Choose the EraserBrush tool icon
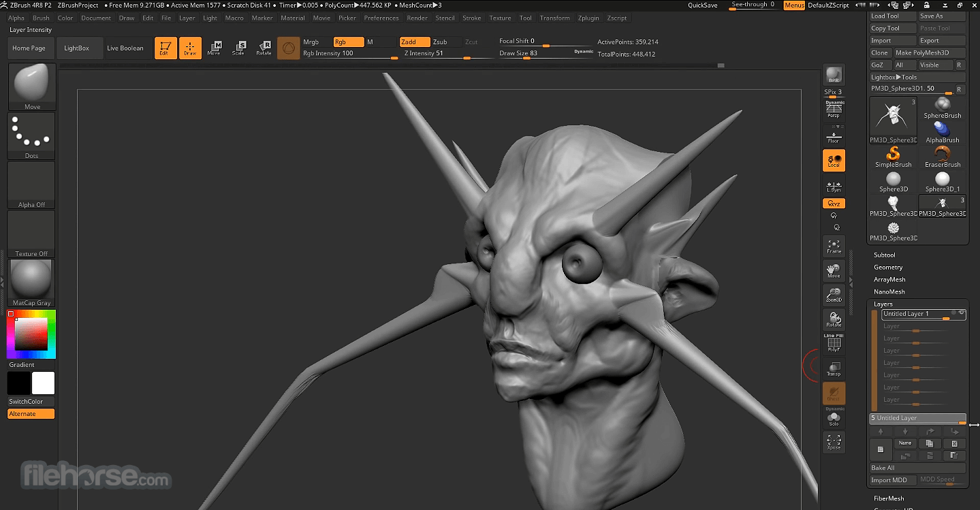Screen dimensions: 980x510 coord(943,157)
